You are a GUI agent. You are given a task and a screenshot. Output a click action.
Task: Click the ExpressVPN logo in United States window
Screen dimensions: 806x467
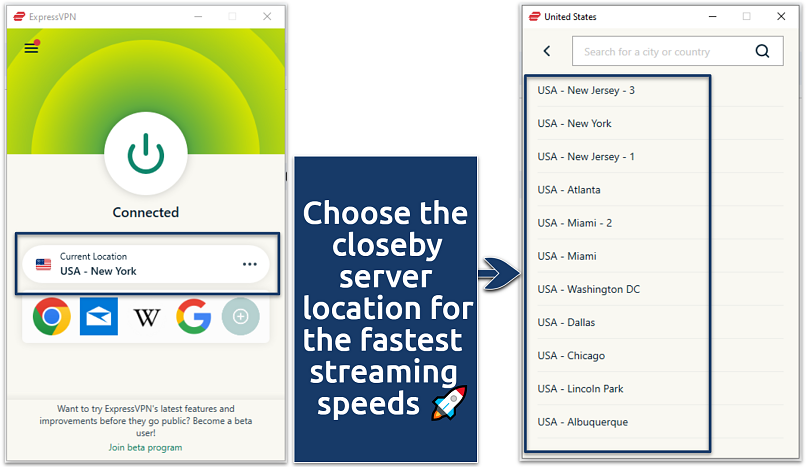coord(535,16)
